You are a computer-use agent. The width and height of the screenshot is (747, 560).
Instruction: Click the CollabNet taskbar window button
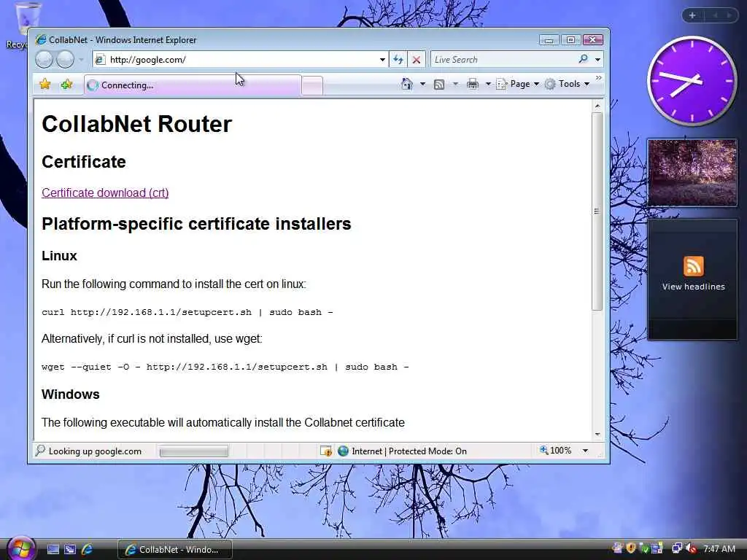(175, 550)
